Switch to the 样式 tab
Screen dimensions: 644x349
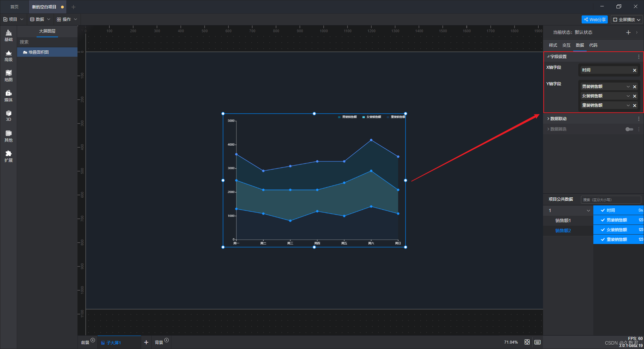click(x=553, y=45)
